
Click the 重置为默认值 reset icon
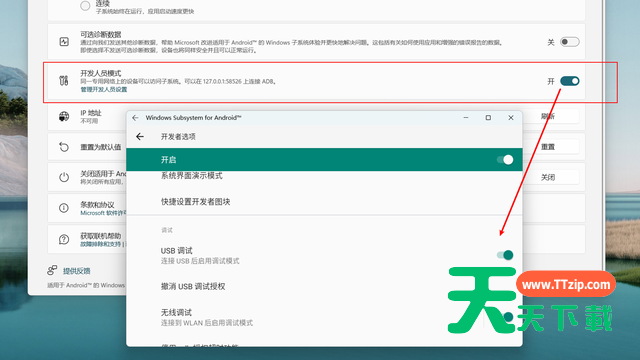64,147
